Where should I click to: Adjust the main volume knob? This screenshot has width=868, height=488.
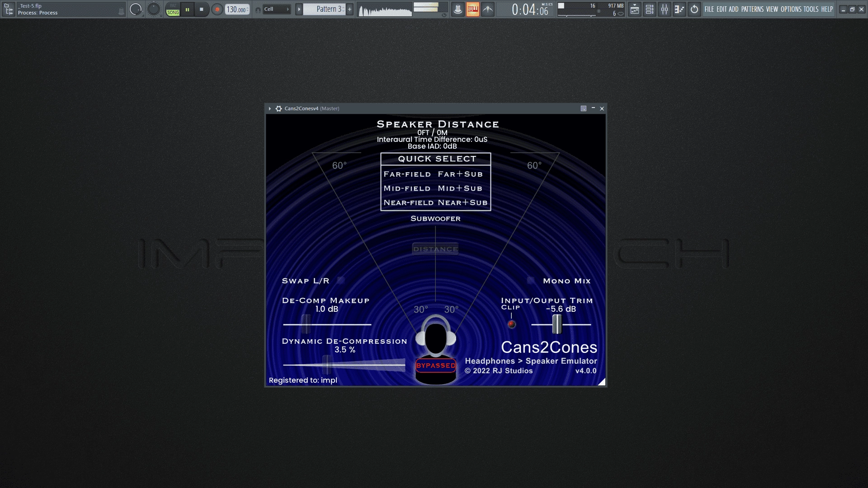pyautogui.click(x=136, y=9)
